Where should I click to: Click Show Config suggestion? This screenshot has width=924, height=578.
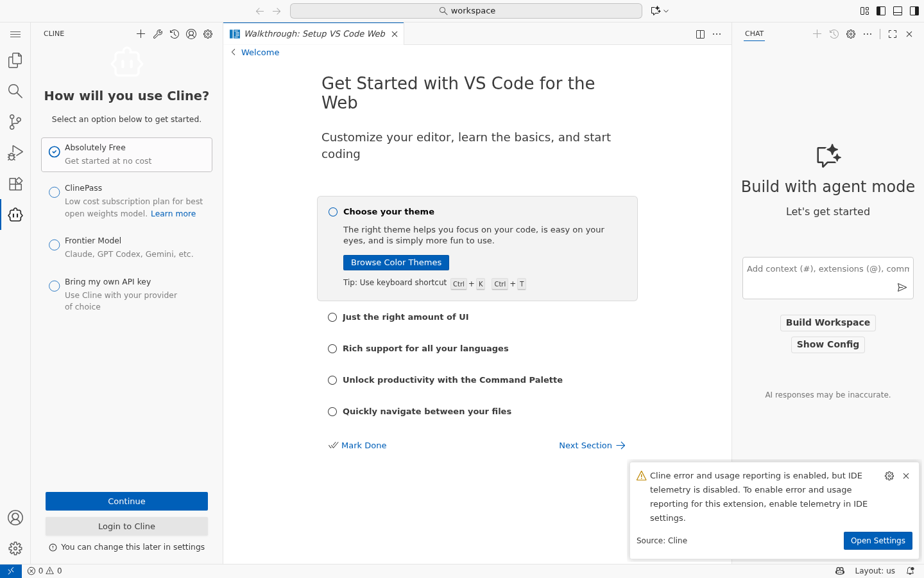[828, 345]
